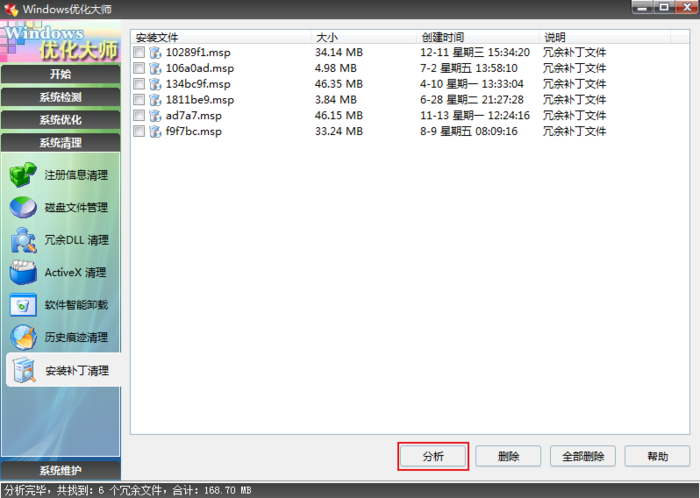Click date 6-28 星期二 21:27:28

472,100
